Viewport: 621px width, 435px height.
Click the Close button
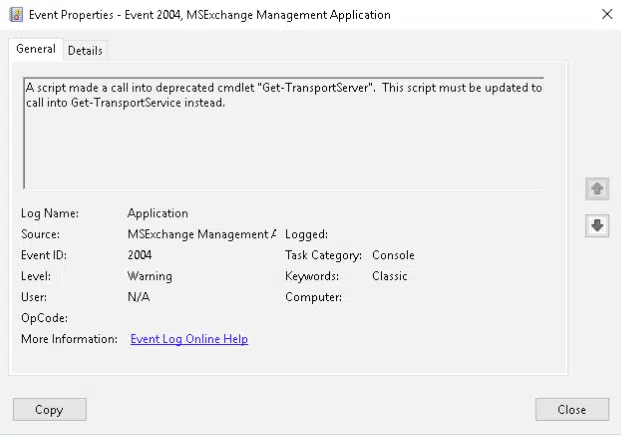[x=572, y=409]
